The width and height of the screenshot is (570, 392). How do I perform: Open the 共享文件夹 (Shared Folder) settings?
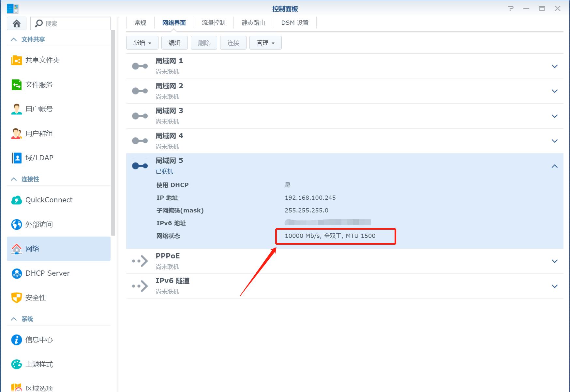pyautogui.click(x=42, y=60)
